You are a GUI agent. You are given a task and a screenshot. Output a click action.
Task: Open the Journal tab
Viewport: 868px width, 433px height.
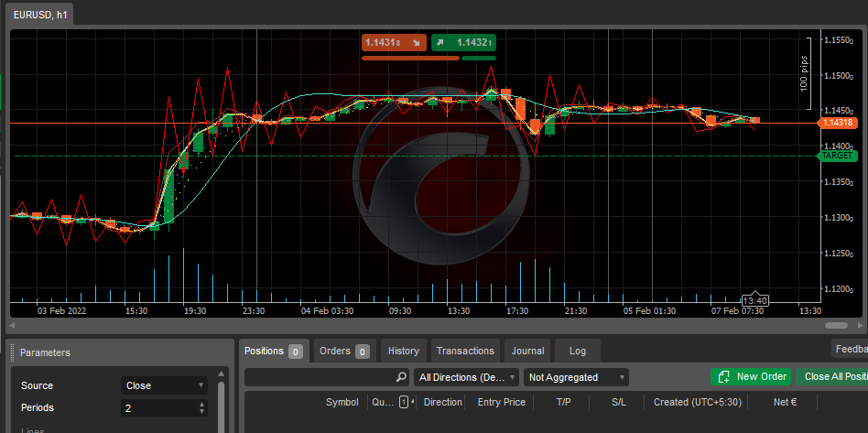pos(527,351)
